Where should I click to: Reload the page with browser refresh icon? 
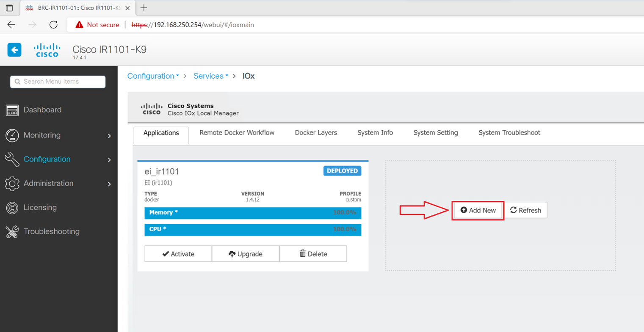[x=53, y=25]
